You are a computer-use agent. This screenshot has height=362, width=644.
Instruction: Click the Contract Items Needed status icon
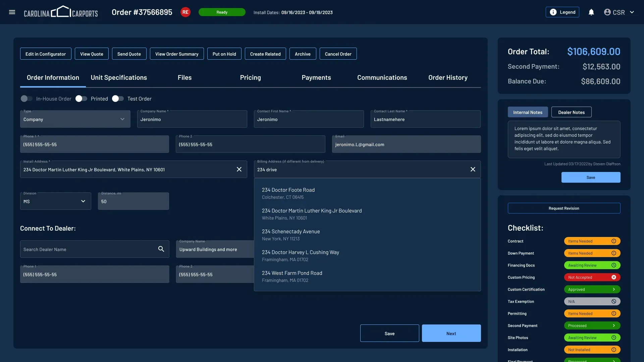tap(614, 241)
